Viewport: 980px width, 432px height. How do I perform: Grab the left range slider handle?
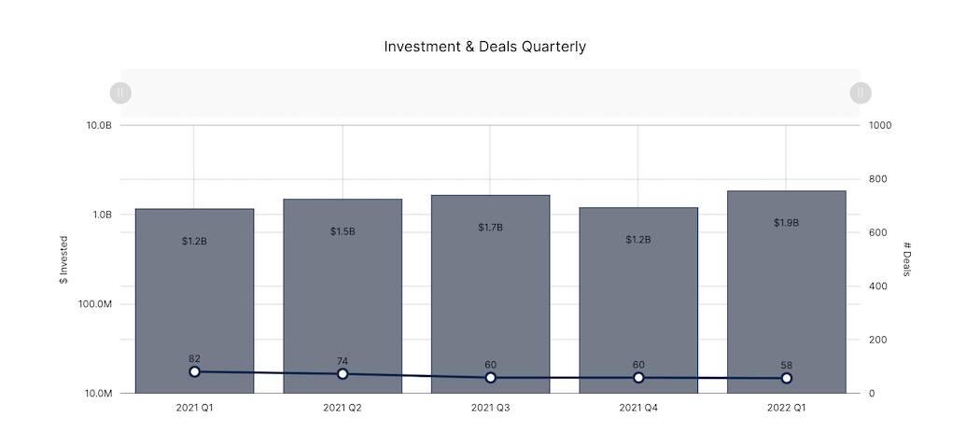pos(120,93)
